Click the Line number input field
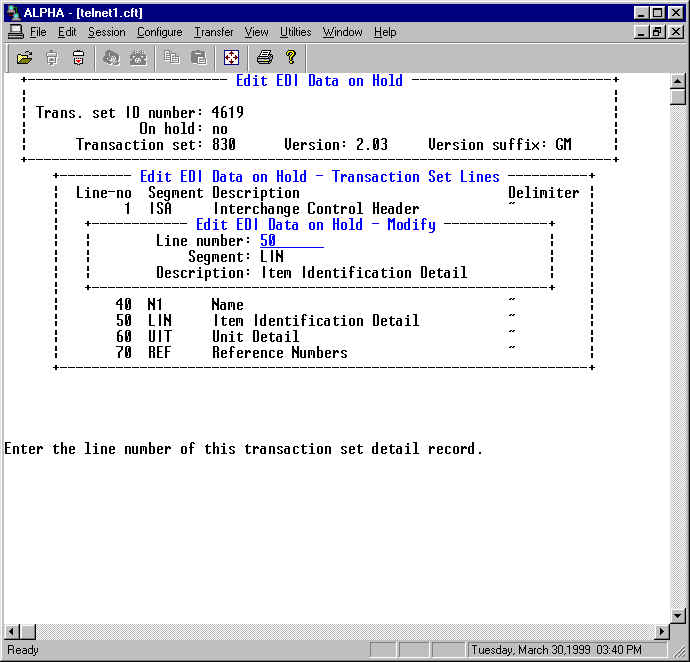Screen dimensions: 690x662 point(291,241)
